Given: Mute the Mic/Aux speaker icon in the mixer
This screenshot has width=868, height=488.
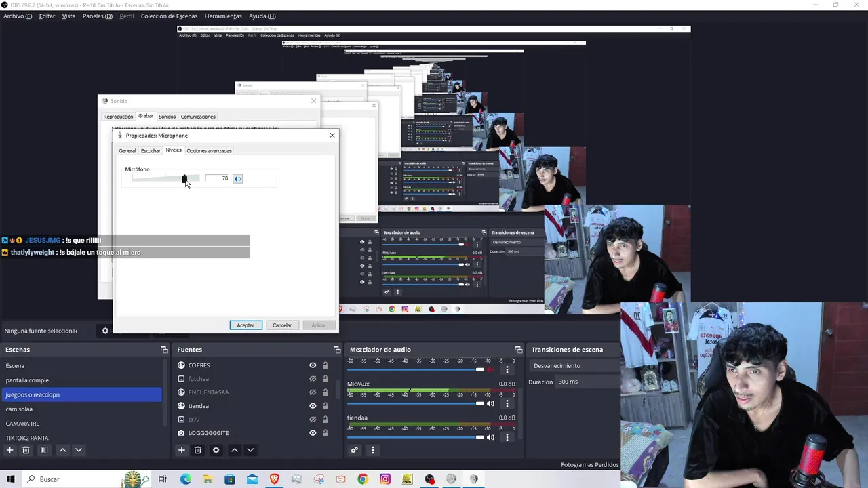Looking at the screenshot, I should click(x=490, y=404).
